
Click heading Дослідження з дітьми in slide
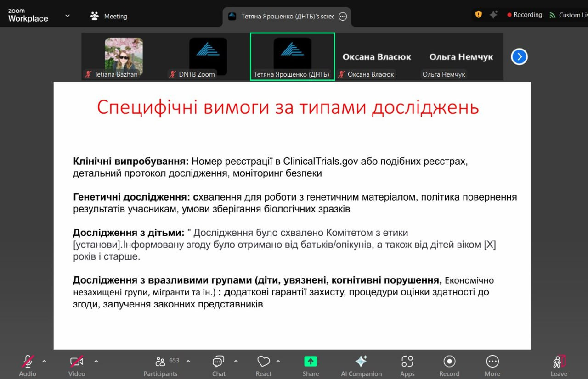[x=129, y=233]
